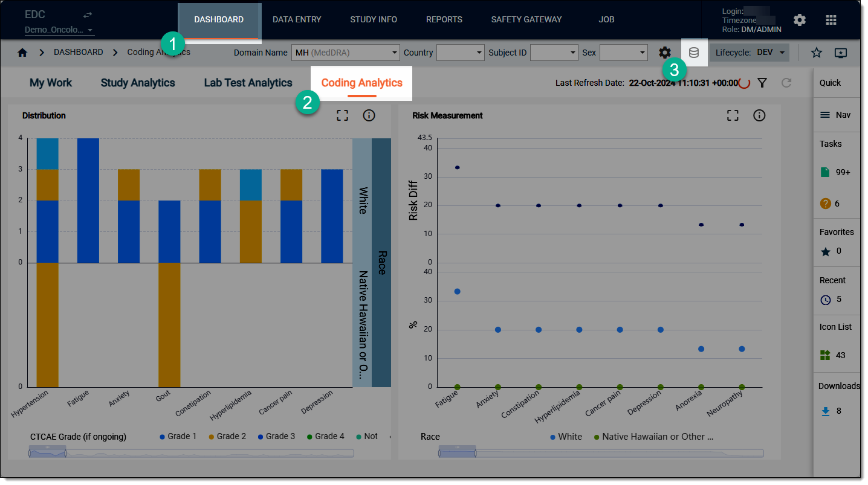Show Distribution chart info
The width and height of the screenshot is (868, 485).
tap(369, 115)
